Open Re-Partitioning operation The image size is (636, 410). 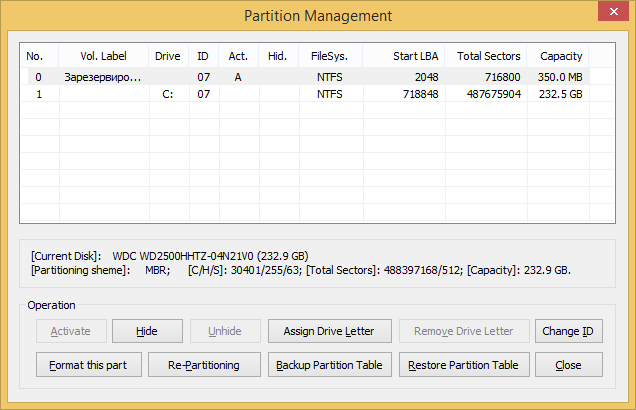pos(206,365)
